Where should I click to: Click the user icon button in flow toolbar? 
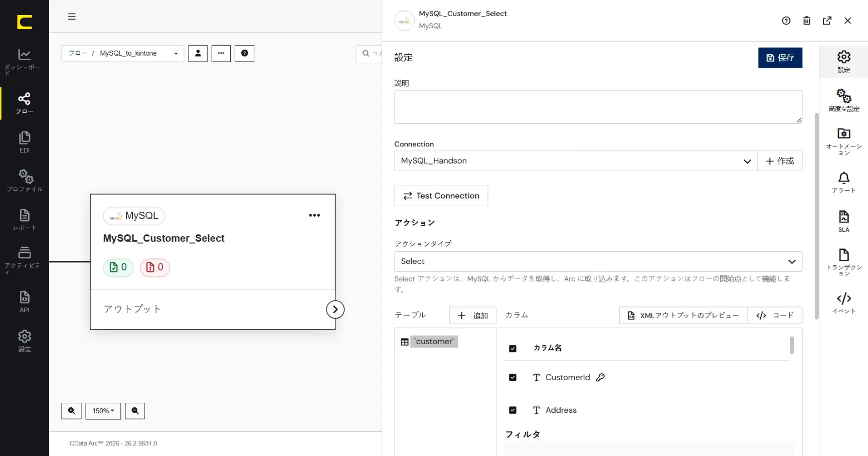[x=198, y=53]
